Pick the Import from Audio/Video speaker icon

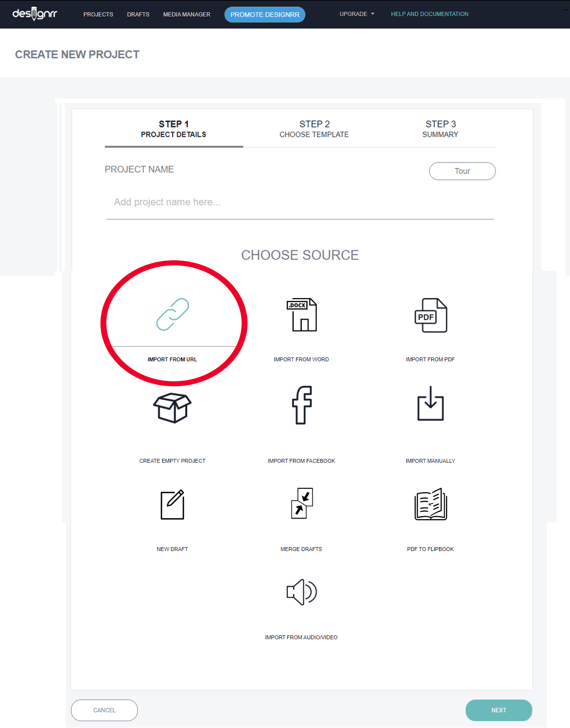point(301,592)
